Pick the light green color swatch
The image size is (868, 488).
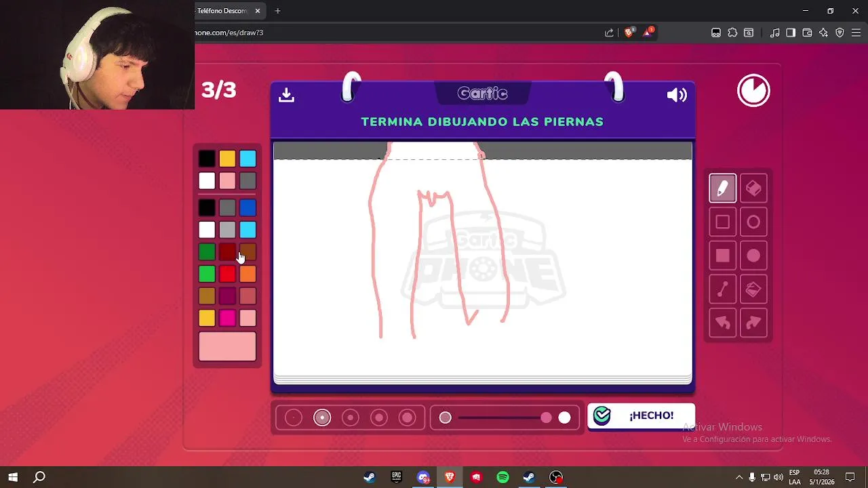(207, 274)
